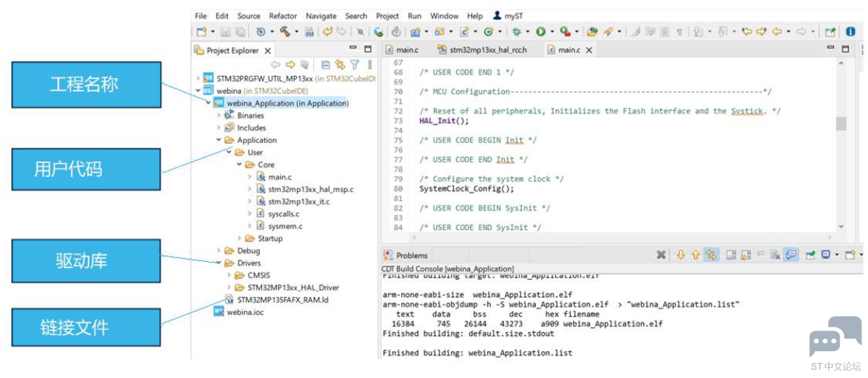
Task: Click Collapse All in Project Explorer
Action: (325, 65)
